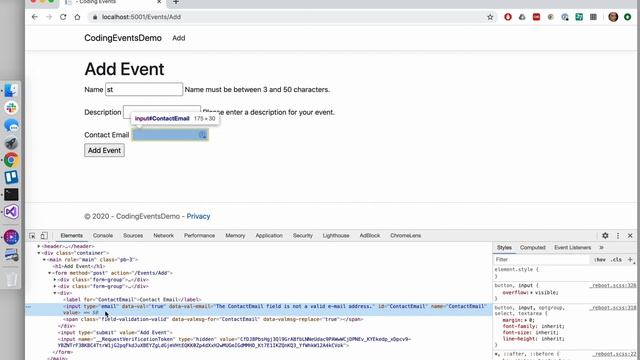Click the browser forward arrow
The image size is (640, 360).
(49, 17)
